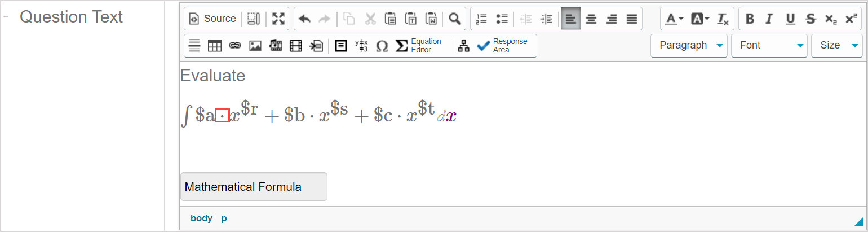Toggle underline formatting
868x232 pixels.
click(x=790, y=19)
